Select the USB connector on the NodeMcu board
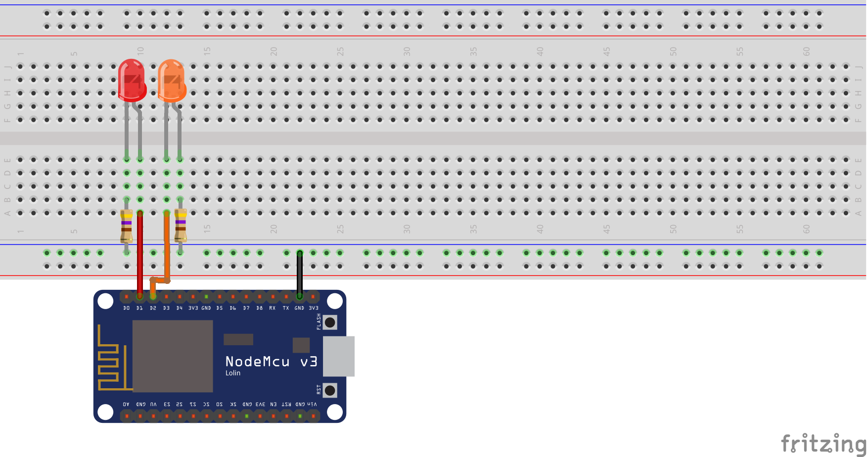868x457 pixels. 339,356
